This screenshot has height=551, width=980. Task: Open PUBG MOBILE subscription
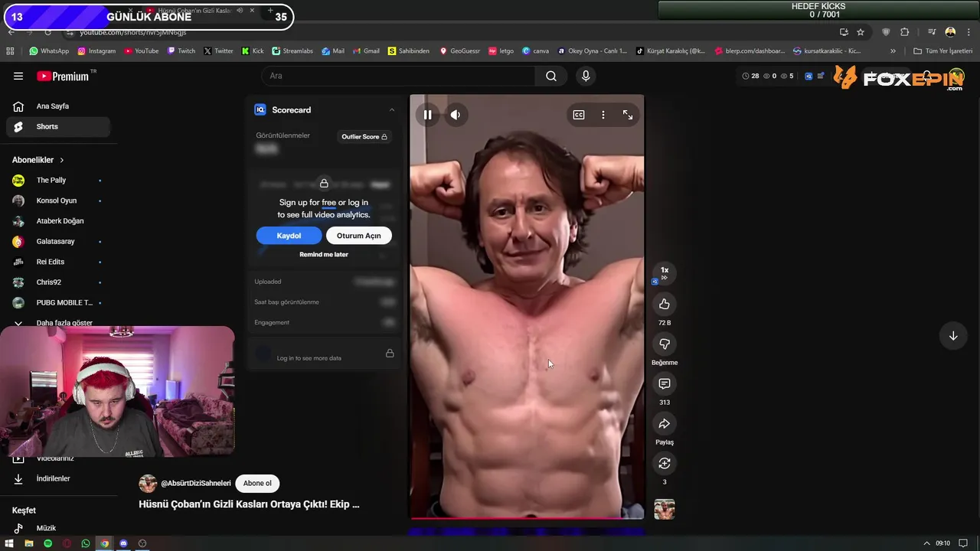(x=57, y=302)
